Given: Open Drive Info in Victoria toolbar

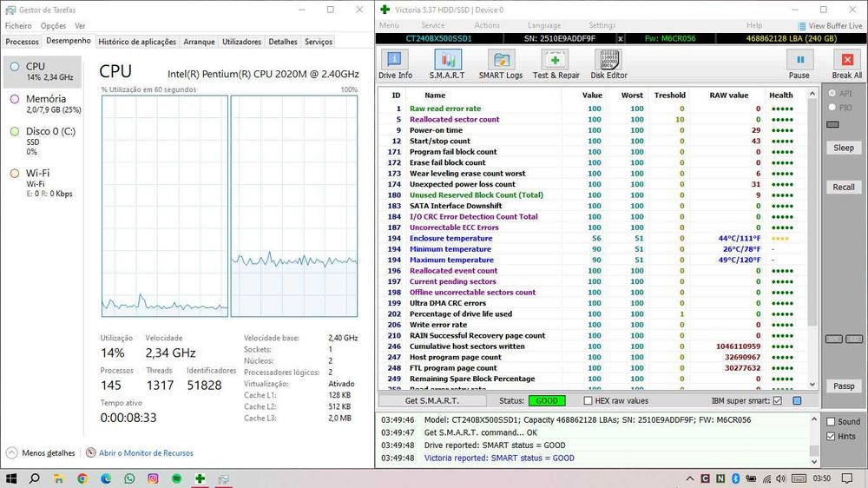Looking at the screenshot, I should pos(395,64).
